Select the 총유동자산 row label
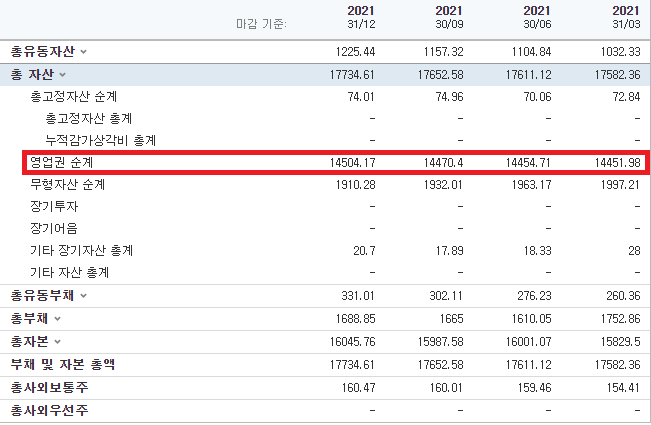Viewport: 651px width, 425px height. (x=43, y=51)
